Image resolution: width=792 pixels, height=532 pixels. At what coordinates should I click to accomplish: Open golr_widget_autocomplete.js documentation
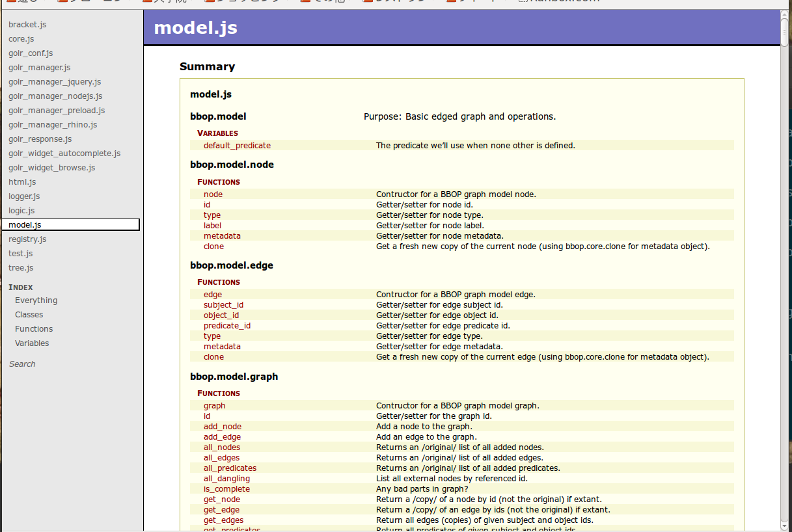[64, 153]
